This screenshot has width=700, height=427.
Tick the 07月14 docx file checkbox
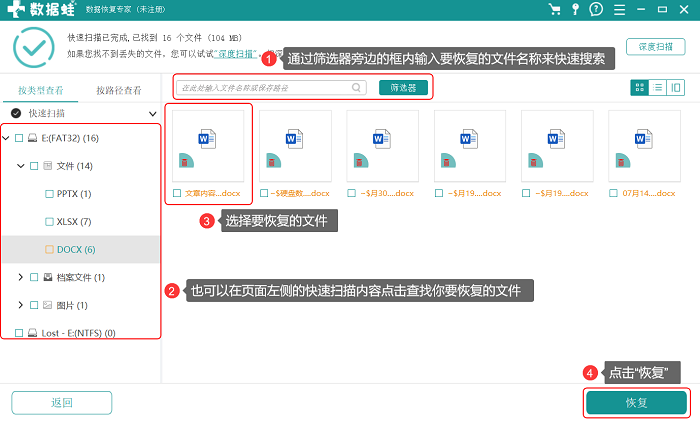(x=613, y=193)
